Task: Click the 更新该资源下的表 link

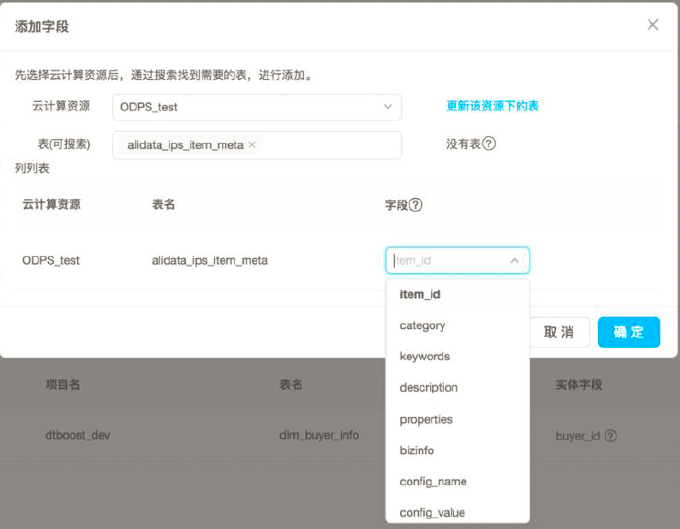Action: click(x=492, y=106)
